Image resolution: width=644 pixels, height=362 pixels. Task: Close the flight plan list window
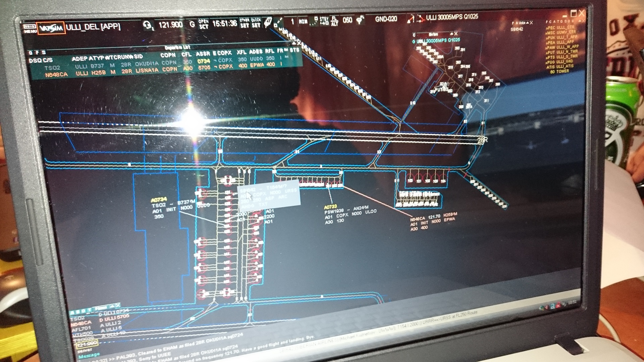[117, 305]
